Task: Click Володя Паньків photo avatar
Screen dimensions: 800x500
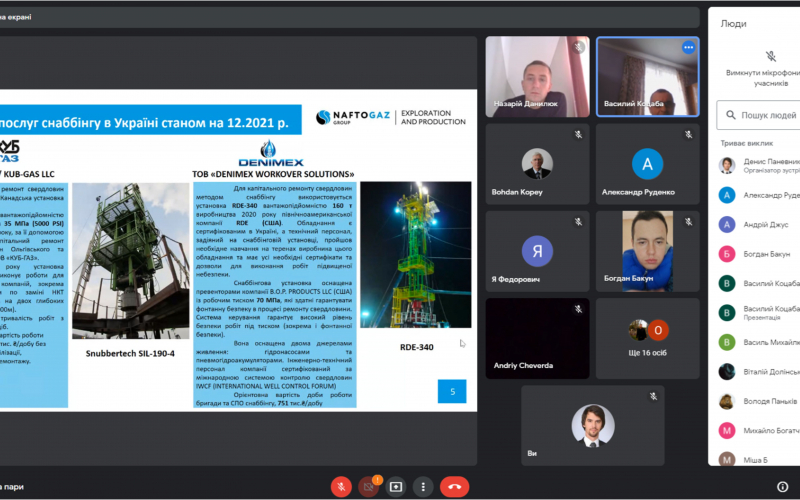Action: point(727,401)
